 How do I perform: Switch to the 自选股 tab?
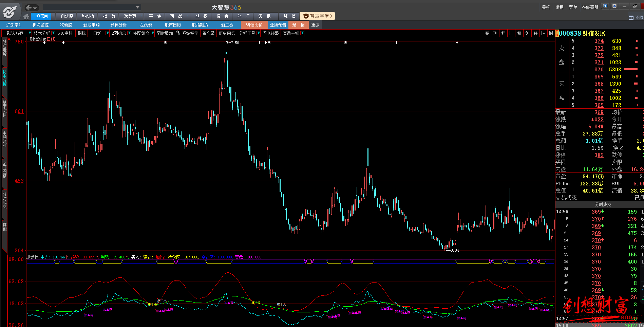[x=67, y=16]
